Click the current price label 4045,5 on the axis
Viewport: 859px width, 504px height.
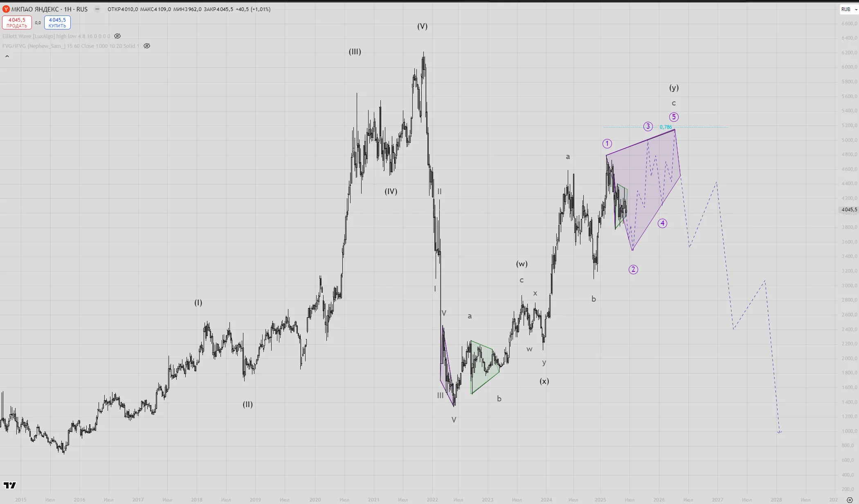(x=849, y=210)
